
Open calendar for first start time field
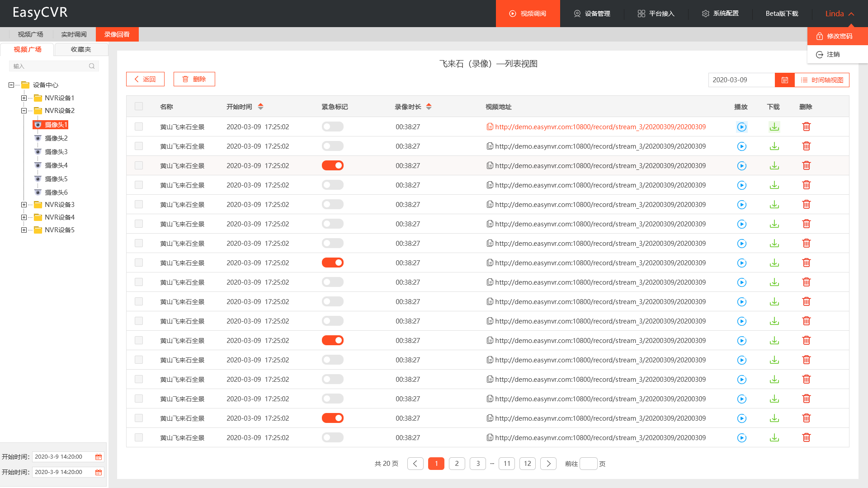98,457
